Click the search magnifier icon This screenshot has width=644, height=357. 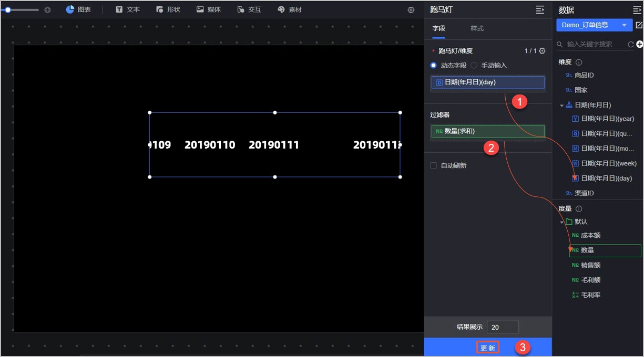point(560,45)
